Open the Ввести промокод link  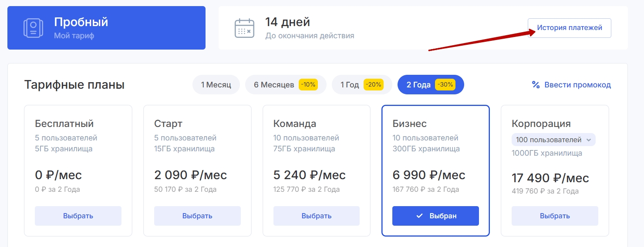(x=577, y=85)
